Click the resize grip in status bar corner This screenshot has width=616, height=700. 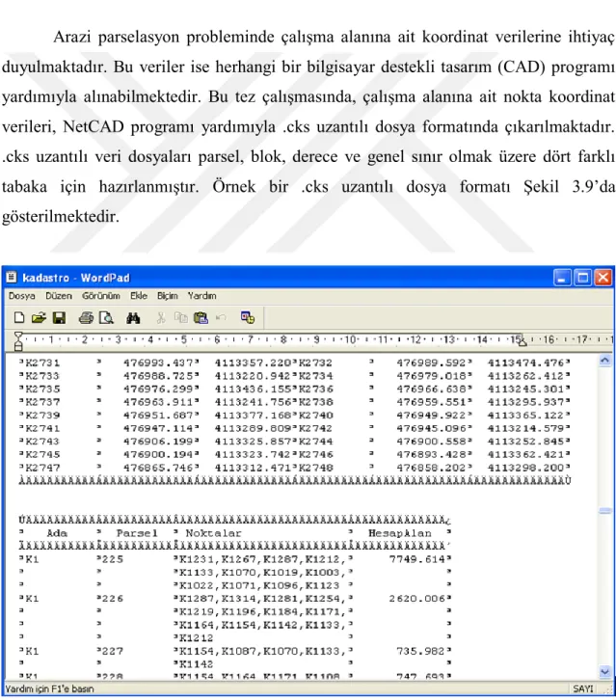pyautogui.click(x=607, y=689)
